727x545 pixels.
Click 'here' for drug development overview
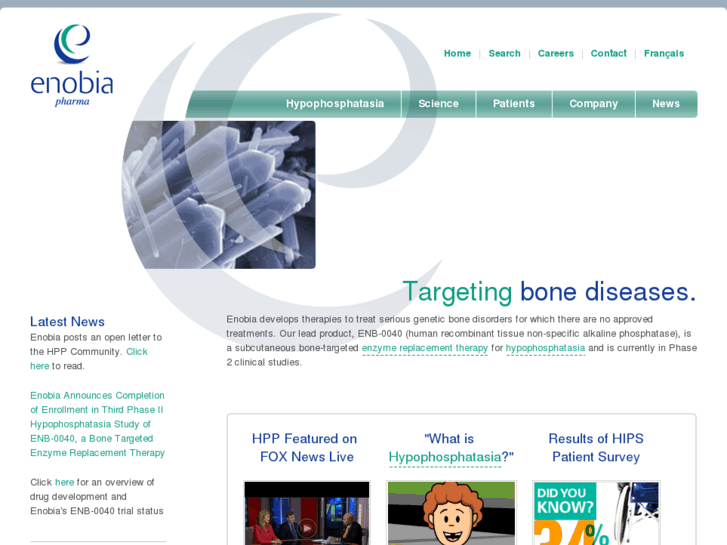tap(64, 482)
